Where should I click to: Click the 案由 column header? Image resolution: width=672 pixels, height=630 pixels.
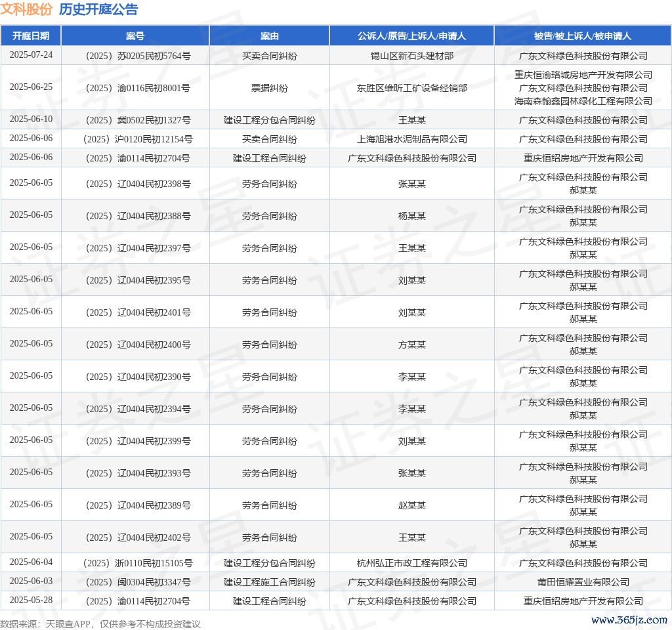tap(269, 36)
